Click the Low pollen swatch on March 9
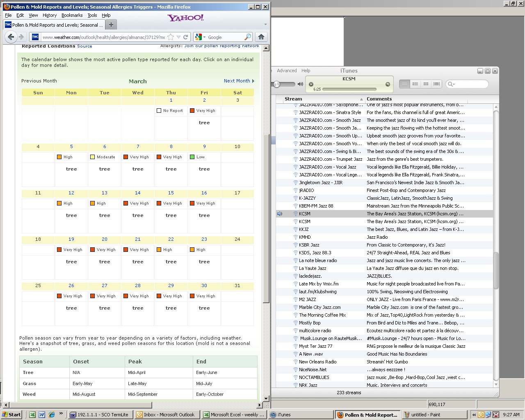This screenshot has width=525, height=420. (x=192, y=157)
